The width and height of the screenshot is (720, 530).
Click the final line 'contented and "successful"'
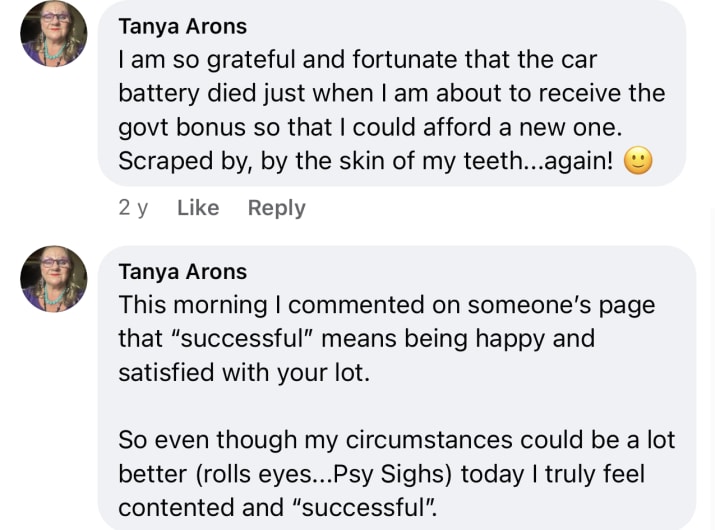pyautogui.click(x=280, y=507)
